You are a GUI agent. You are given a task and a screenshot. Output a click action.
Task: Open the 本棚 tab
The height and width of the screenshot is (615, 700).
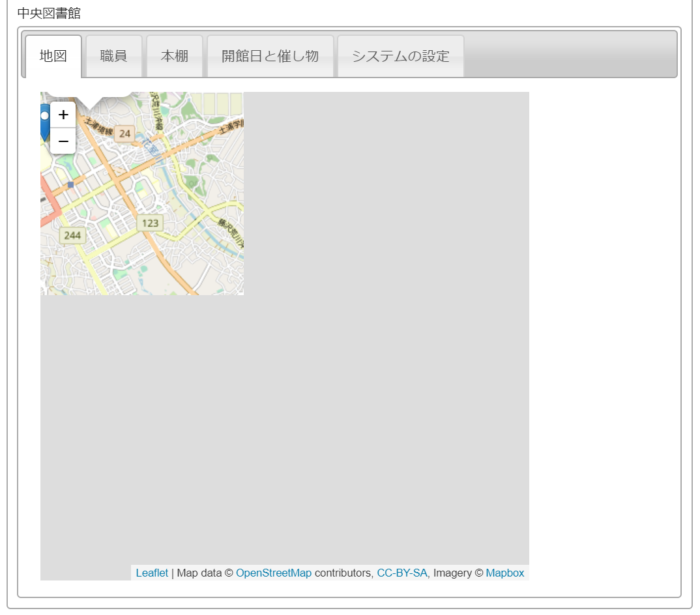[175, 56]
